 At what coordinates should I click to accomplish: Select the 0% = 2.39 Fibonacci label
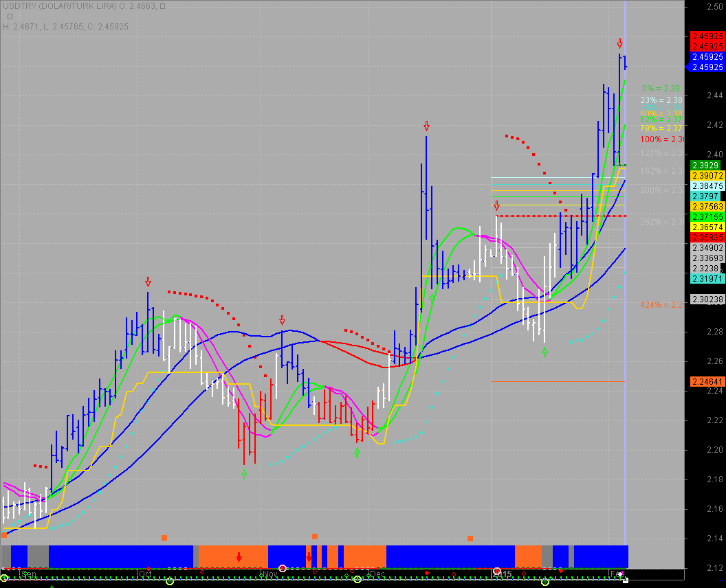pos(661,89)
